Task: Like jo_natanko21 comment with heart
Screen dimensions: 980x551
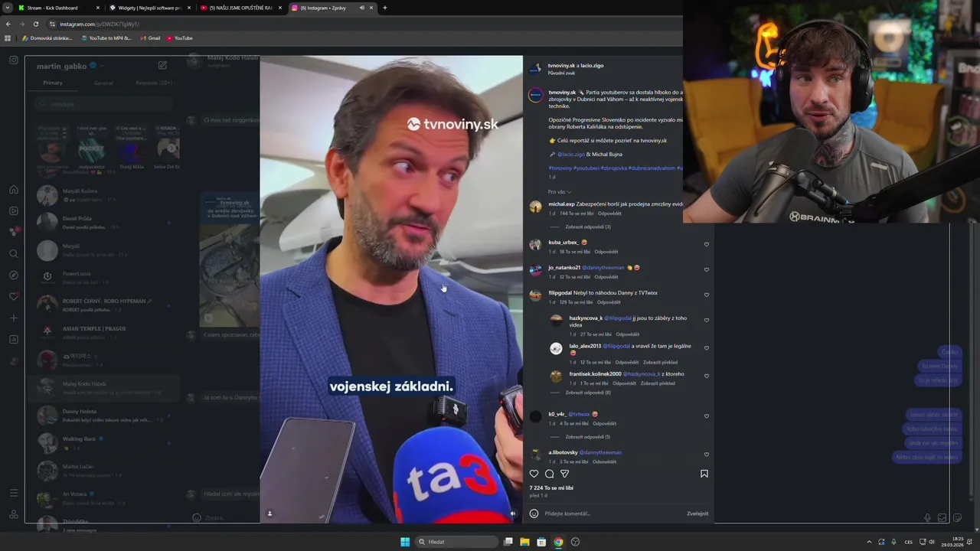Action: (707, 270)
